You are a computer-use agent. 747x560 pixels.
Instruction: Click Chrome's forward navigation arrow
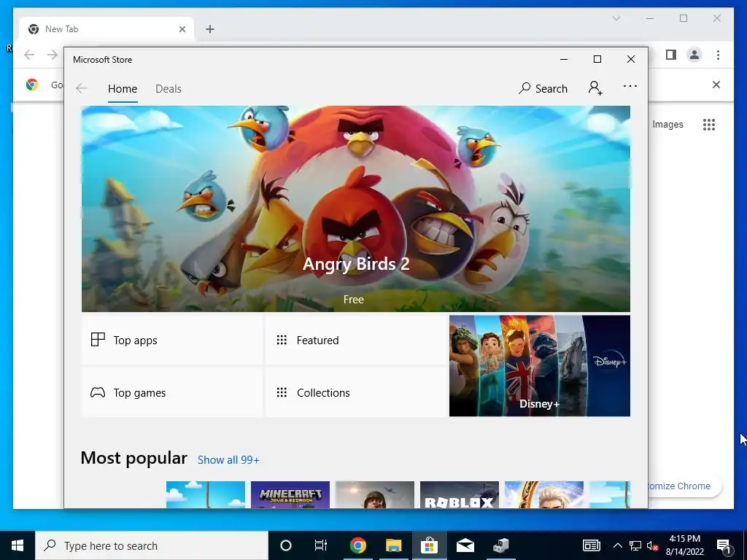click(x=53, y=55)
